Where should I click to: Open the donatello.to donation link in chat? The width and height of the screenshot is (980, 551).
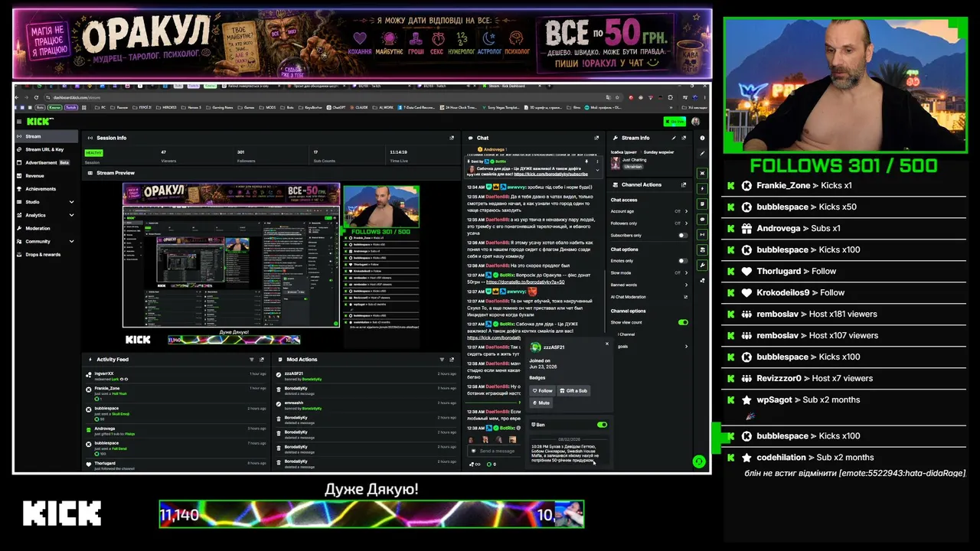point(525,282)
